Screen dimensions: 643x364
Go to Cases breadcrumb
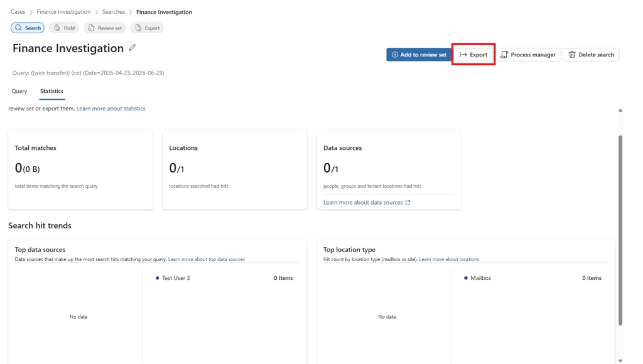point(18,12)
